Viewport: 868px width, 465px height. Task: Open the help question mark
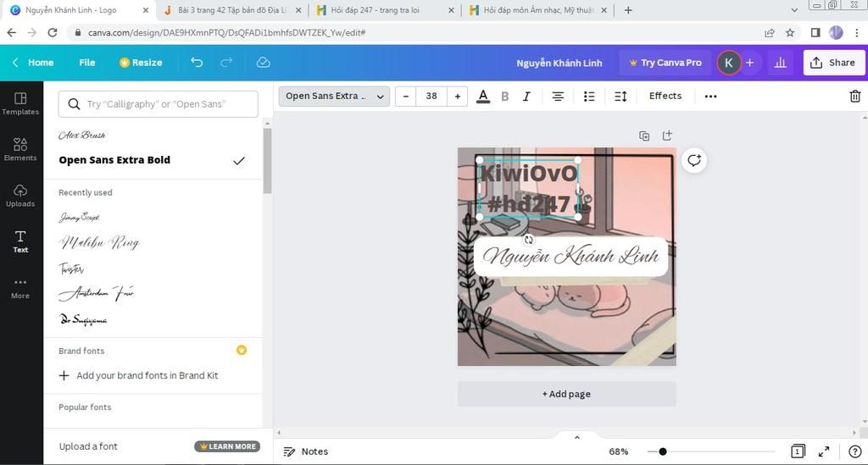pos(854,451)
